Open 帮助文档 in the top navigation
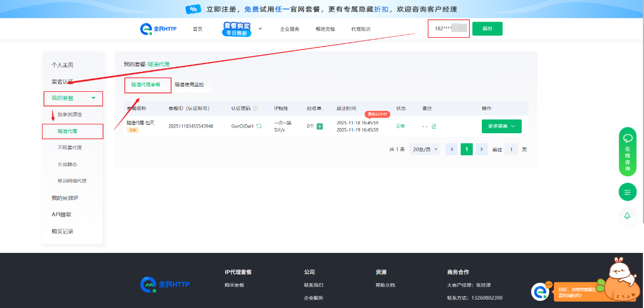 [325, 29]
